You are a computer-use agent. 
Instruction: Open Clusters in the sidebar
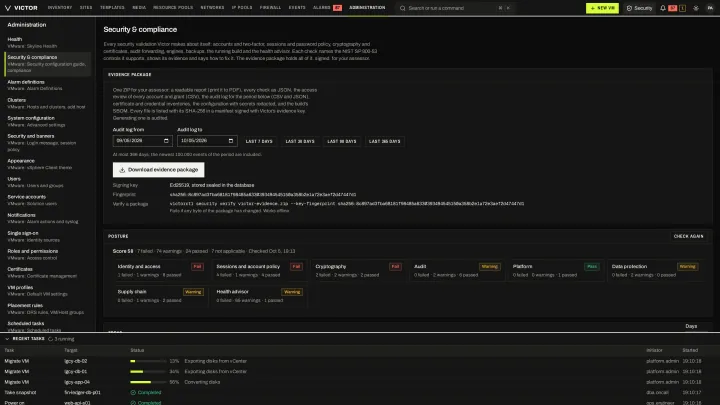pos(47,103)
